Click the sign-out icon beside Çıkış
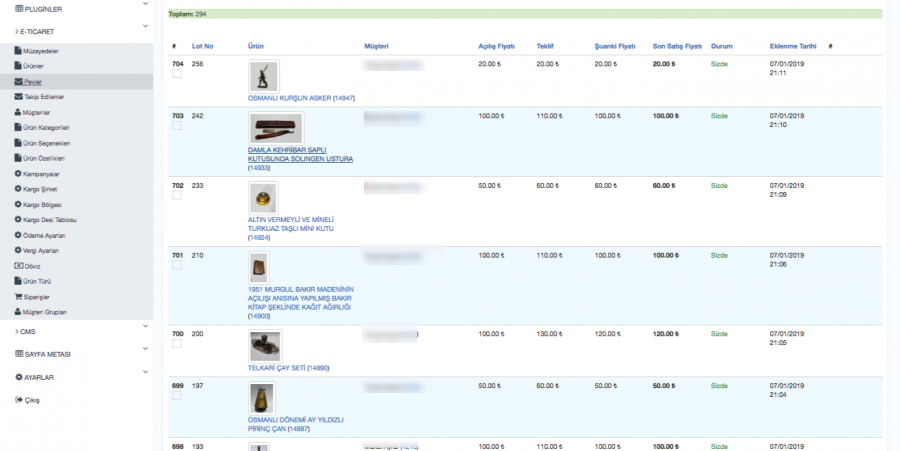Screen dimensions: 900x451 point(19,400)
